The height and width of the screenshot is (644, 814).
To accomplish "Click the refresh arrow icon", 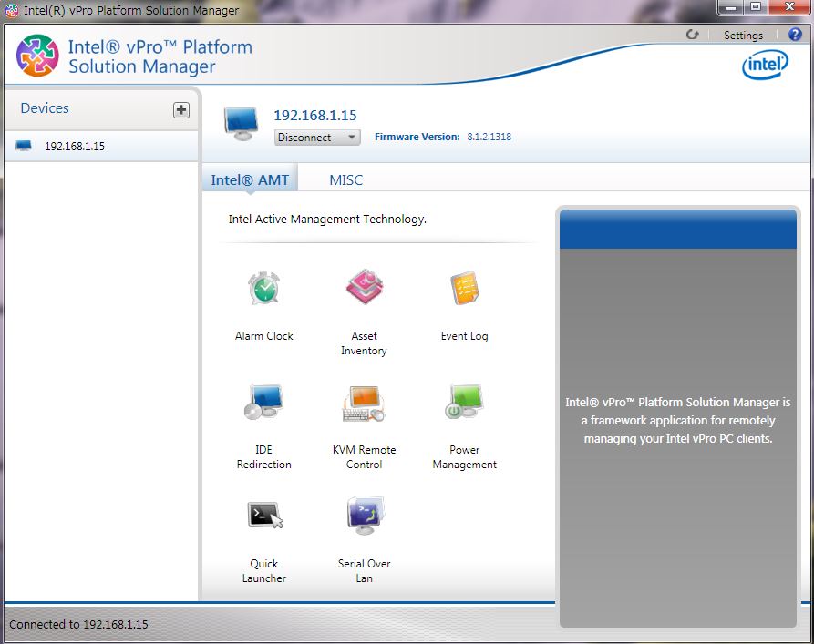I will (x=693, y=35).
